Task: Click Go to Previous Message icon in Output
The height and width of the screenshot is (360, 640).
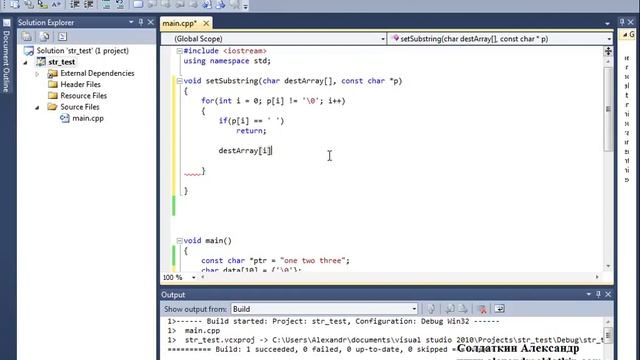Action: [x=450, y=309]
